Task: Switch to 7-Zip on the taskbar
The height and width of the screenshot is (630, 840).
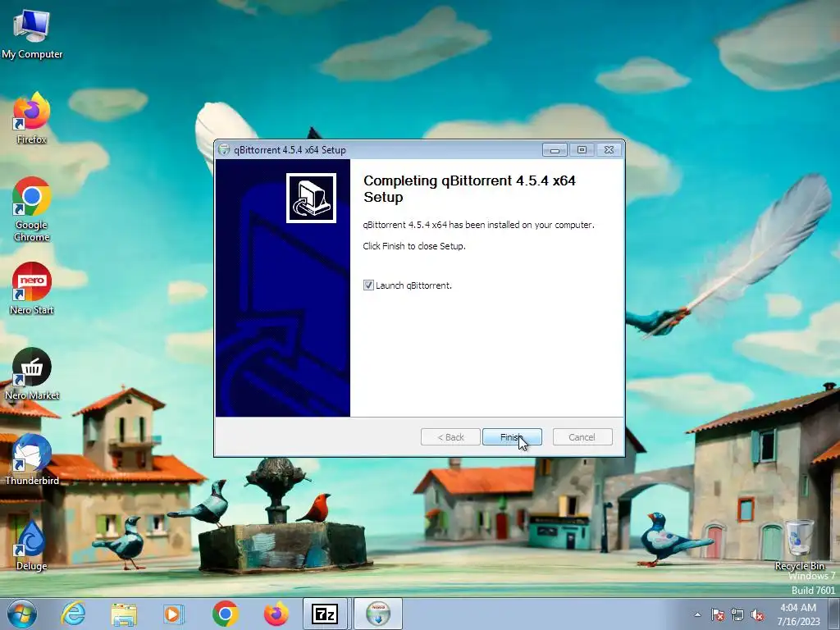Action: pos(325,614)
